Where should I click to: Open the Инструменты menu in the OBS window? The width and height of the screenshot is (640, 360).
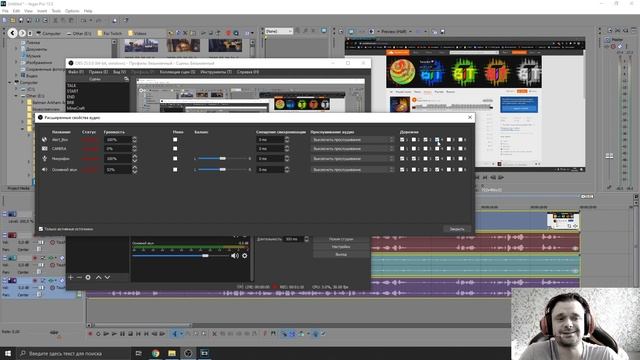pos(216,72)
